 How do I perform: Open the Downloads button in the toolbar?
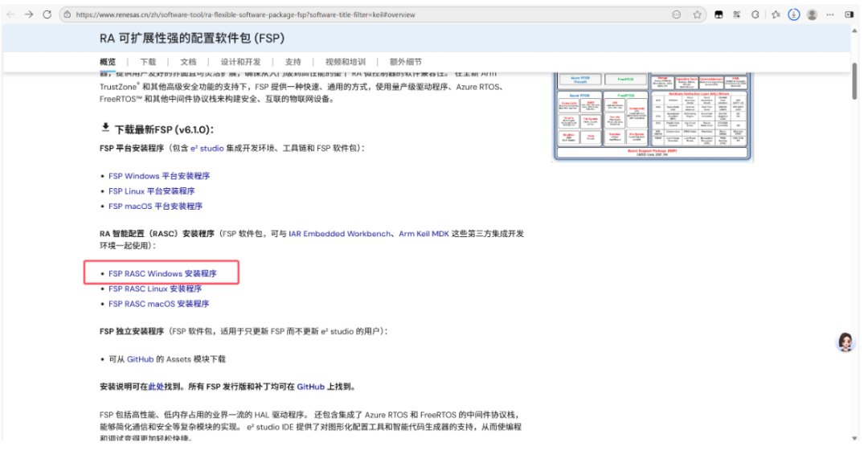pyautogui.click(x=794, y=14)
